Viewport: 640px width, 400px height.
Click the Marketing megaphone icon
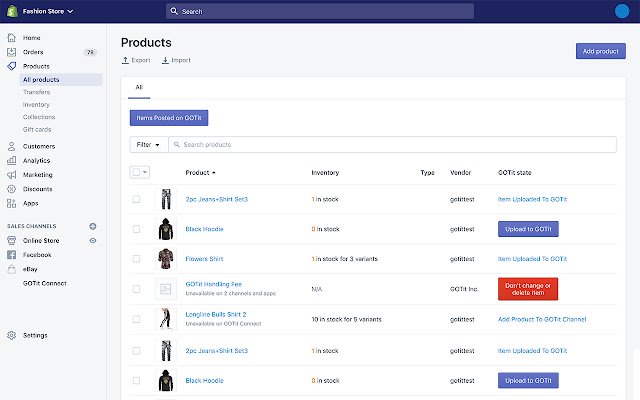(x=11, y=175)
